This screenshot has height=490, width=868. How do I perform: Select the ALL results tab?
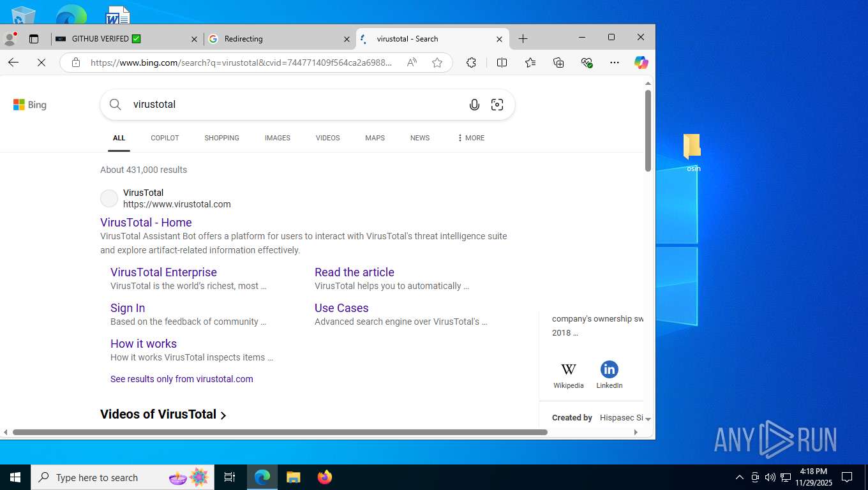119,138
